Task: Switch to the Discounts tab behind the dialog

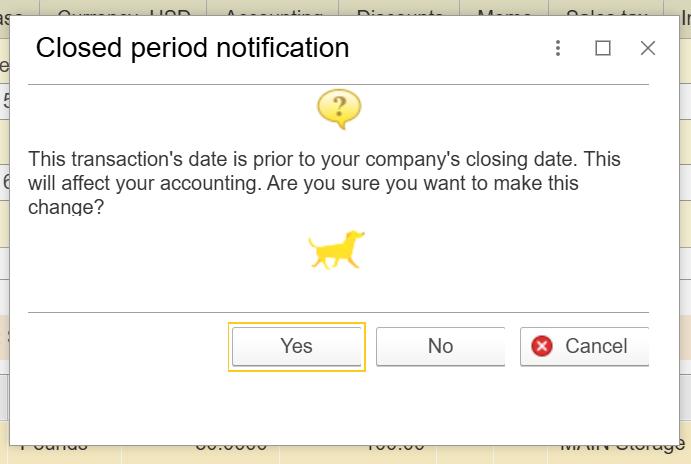Action: click(x=399, y=8)
